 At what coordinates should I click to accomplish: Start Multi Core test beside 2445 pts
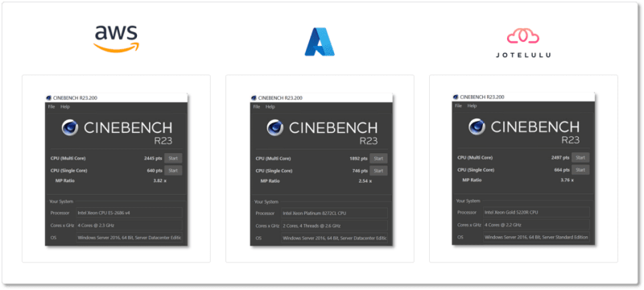pyautogui.click(x=173, y=158)
